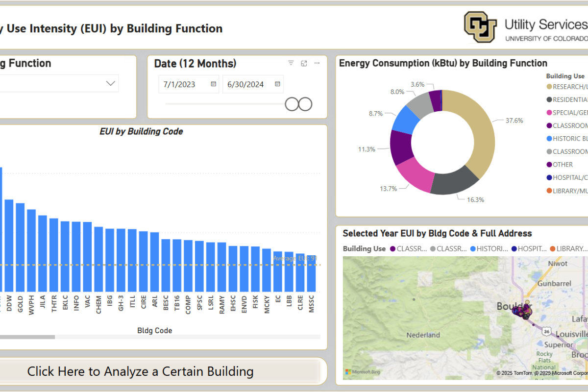Click the 'EUI by Building Code' chart title
Screen dimensions: 588x392
tap(141, 131)
